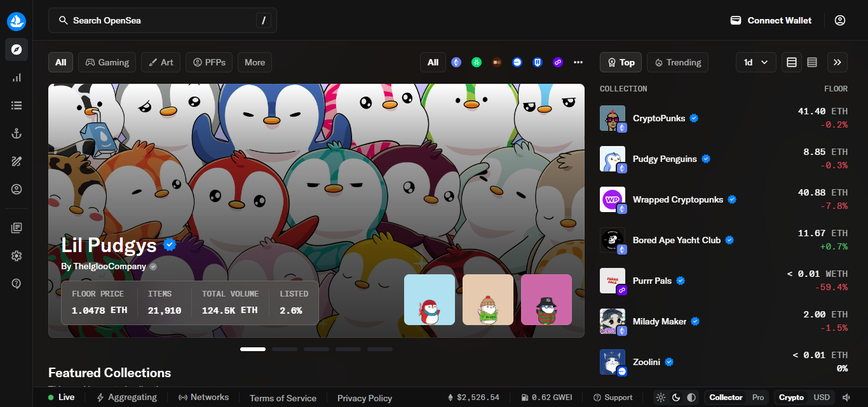Viewport: 868px width, 407px height.
Task: Open the beige-background Lil Pudgy thumbnail
Action: tap(488, 300)
